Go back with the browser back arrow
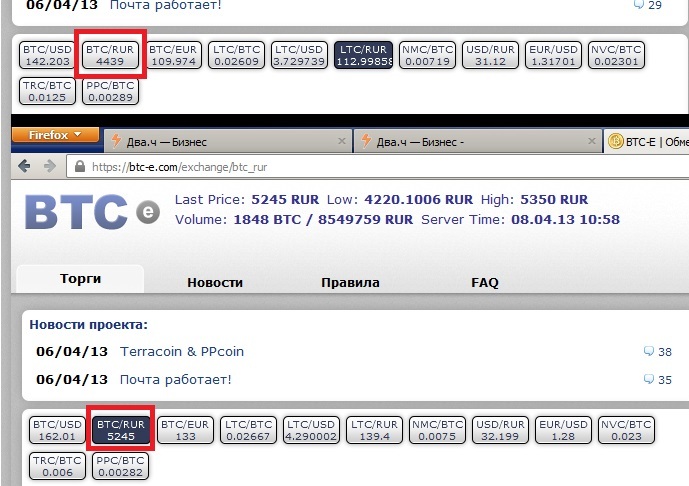Image resolution: width=689 pixels, height=486 pixels. (25, 166)
